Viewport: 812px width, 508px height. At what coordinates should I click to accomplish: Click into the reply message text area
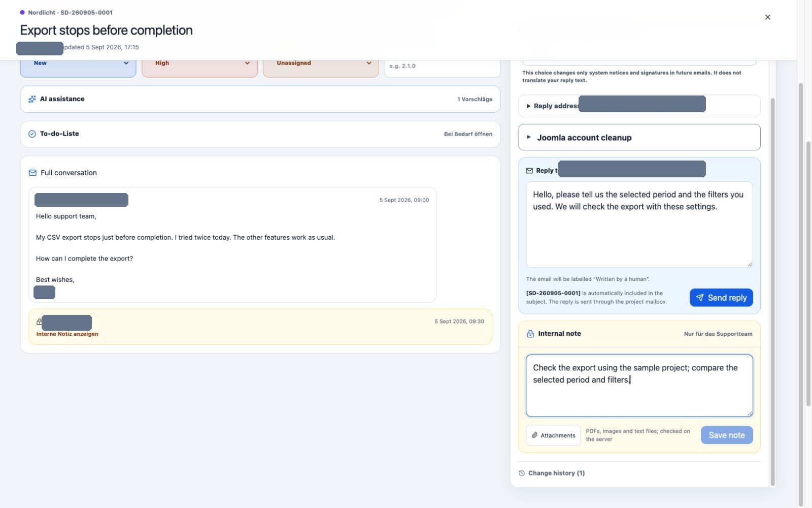tap(639, 225)
